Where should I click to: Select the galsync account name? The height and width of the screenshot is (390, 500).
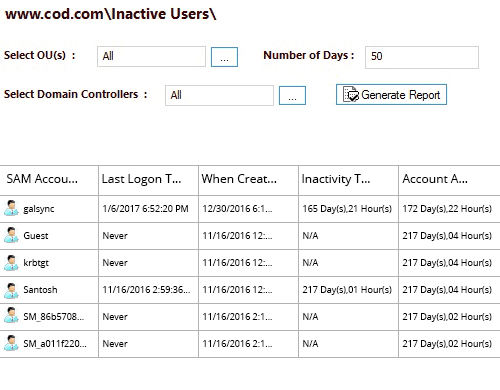(x=39, y=209)
